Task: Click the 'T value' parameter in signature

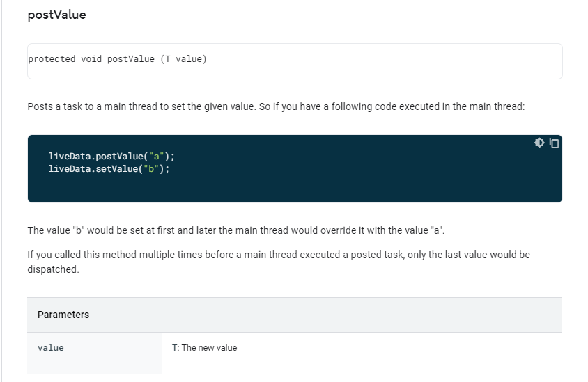Action: (183, 59)
